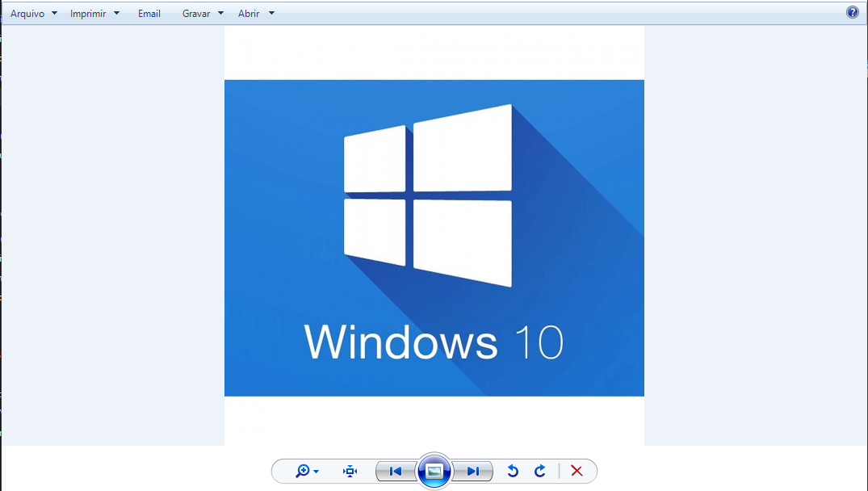Open the blue Help question mark icon
Image resolution: width=868 pixels, height=491 pixels.
coord(853,12)
